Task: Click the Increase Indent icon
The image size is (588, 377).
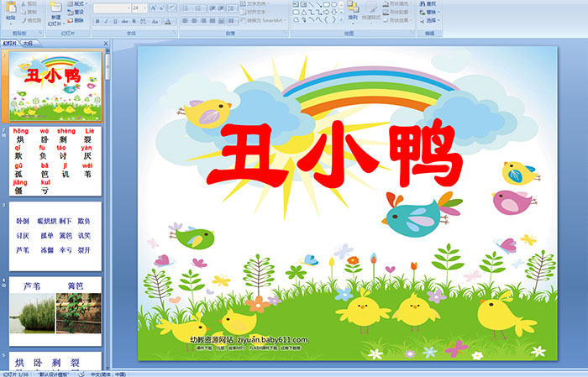Action: 221,8
